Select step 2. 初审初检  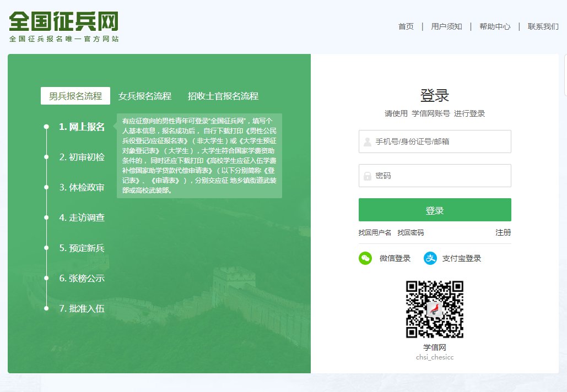pyautogui.click(x=82, y=157)
